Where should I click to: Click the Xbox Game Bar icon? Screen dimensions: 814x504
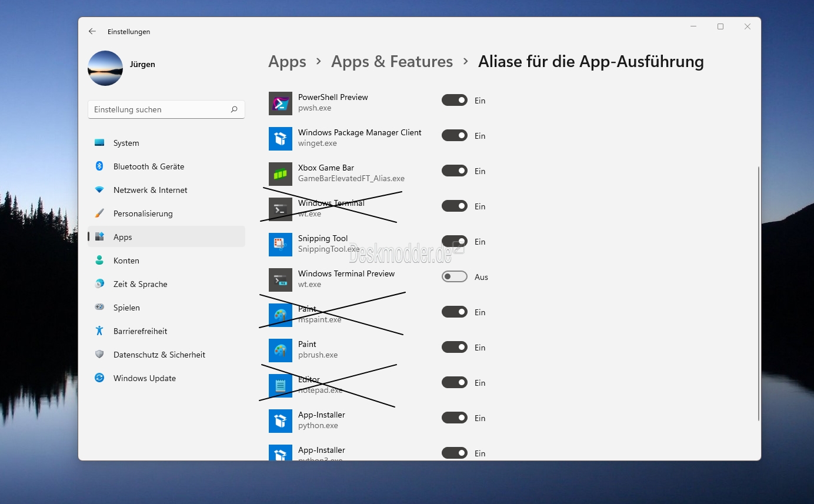(x=281, y=174)
